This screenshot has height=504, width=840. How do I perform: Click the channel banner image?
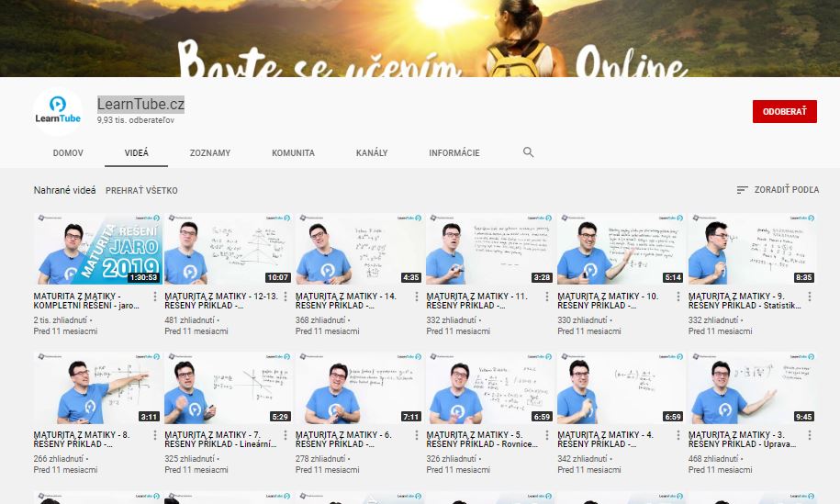[x=420, y=38]
